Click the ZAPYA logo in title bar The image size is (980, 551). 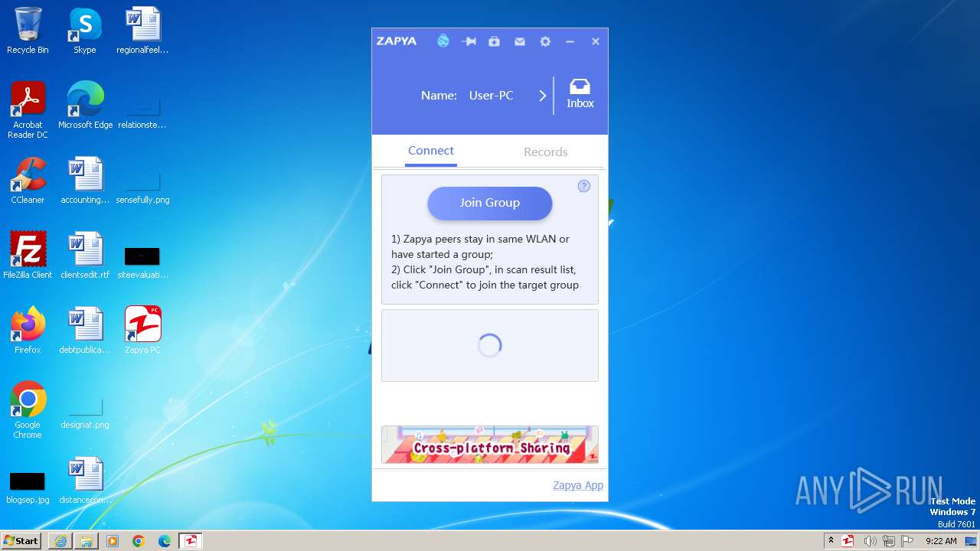coord(397,41)
